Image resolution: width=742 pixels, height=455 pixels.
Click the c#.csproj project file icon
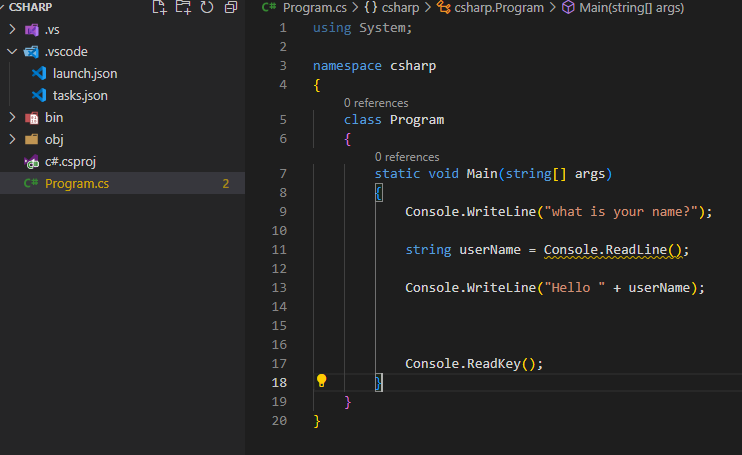(x=32, y=162)
